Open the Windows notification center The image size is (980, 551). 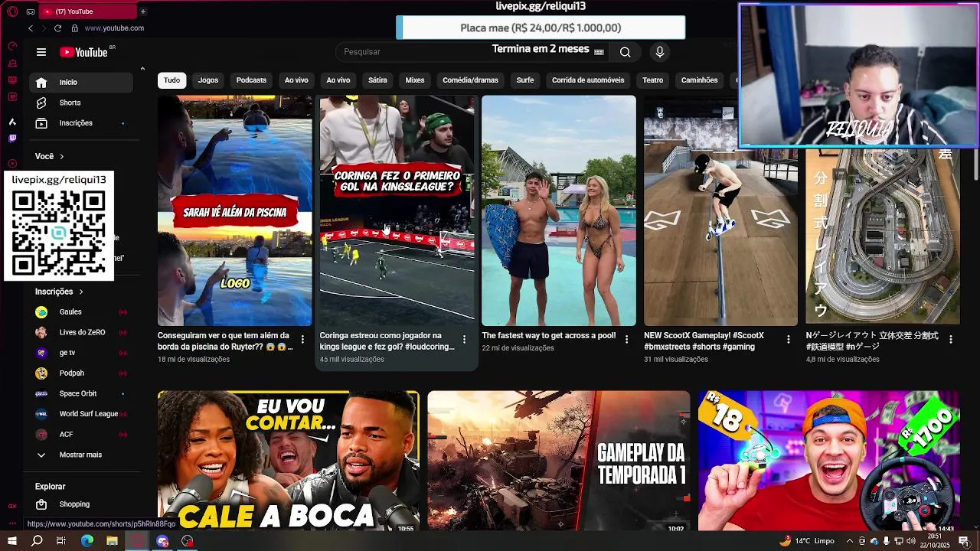point(963,541)
